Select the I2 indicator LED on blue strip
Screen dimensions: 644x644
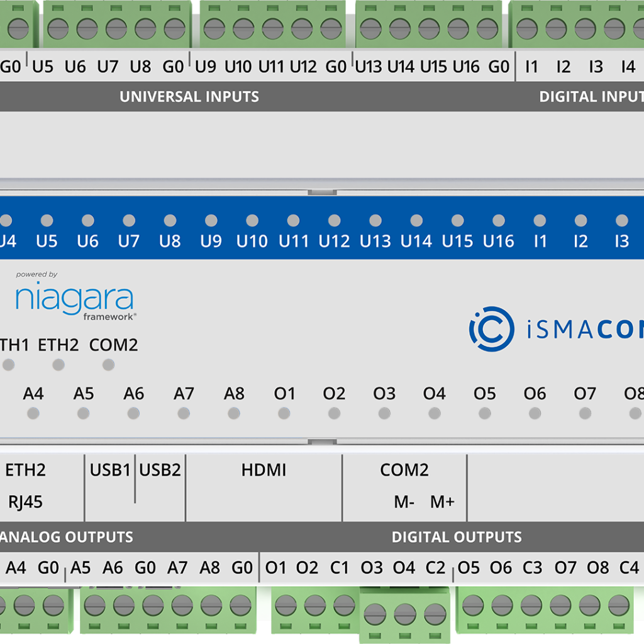point(580,221)
